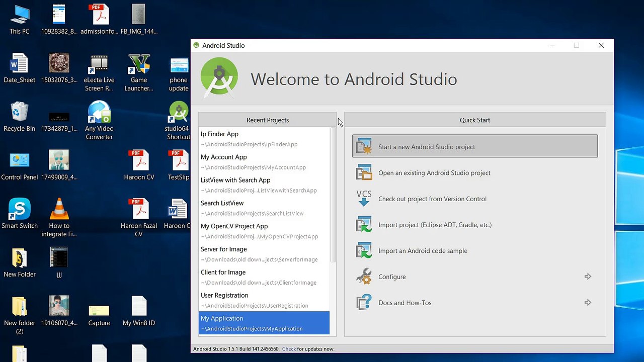Click the Android Studio title bar icon
Viewport: 644px width, 362px height.
click(196, 45)
